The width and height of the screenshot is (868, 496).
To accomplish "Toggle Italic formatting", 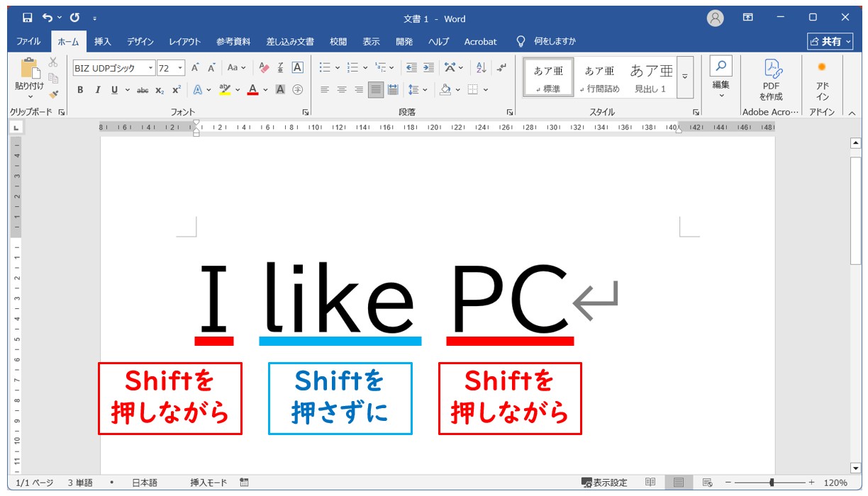I will [x=97, y=90].
